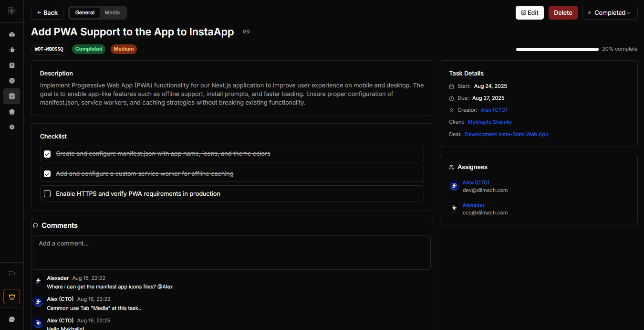Viewport: 644px width, 330px height.
Task: Switch to the General tab
Action: (x=85, y=12)
